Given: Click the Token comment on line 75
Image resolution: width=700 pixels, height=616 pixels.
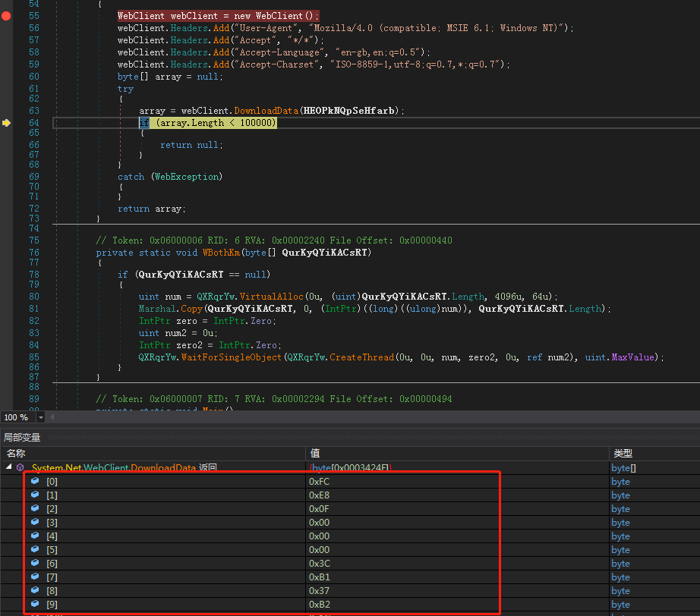Looking at the screenshot, I should 273,240.
